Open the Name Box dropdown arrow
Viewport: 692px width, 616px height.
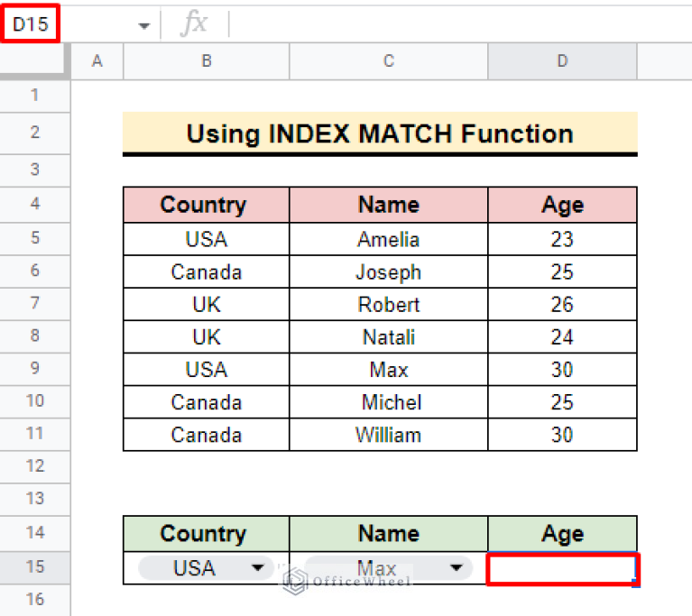point(143,26)
